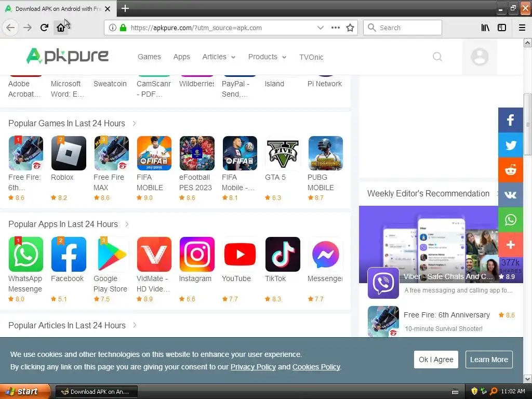Expand Popular Games In Last 24 Hours chevron
Screen dimensions: 532x399
(135, 124)
